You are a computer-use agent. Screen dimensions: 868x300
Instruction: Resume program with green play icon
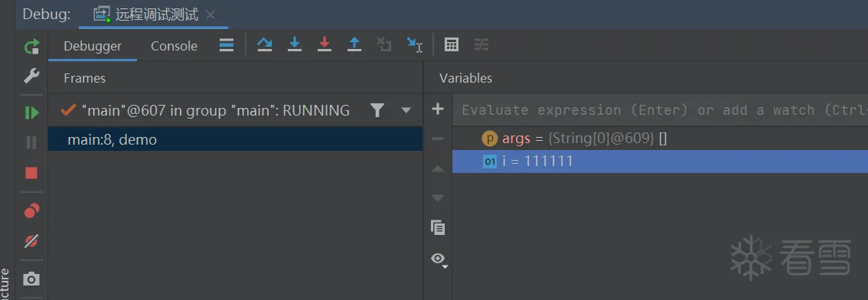(31, 113)
